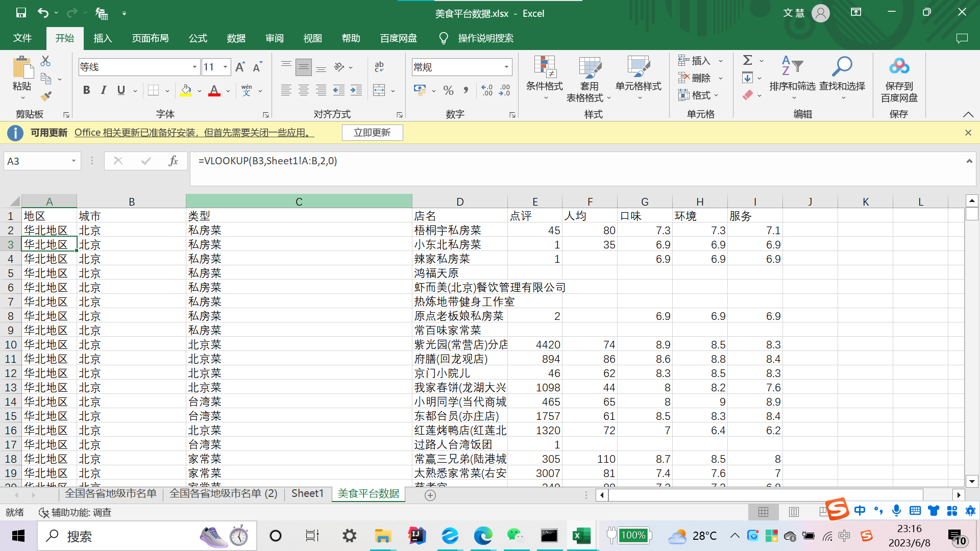
Task: Click the Conditional Formatting icon
Action: coord(544,67)
